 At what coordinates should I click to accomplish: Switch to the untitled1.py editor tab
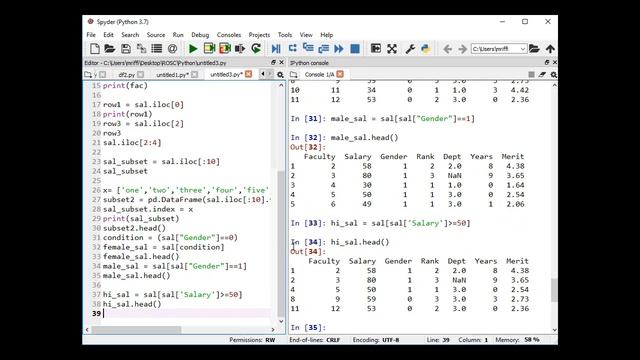[172, 75]
